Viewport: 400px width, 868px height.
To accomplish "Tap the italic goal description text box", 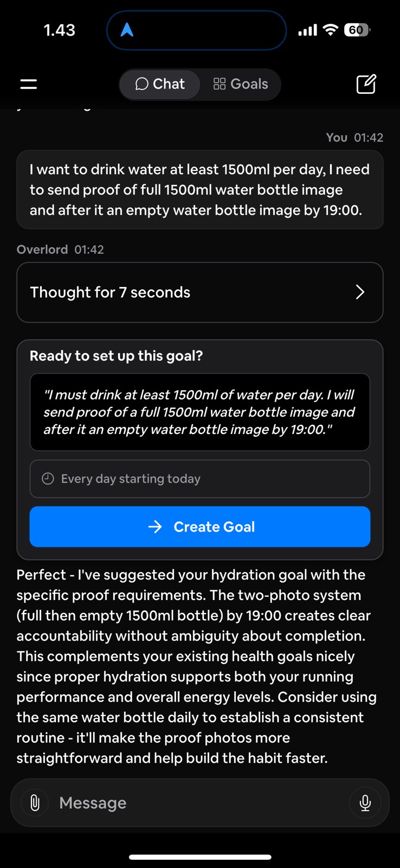I will pos(199,412).
